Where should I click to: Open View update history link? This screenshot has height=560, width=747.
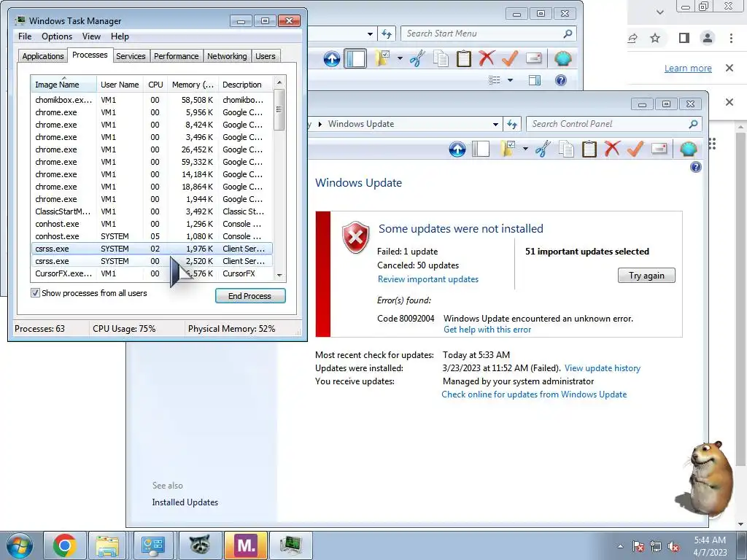(x=603, y=368)
